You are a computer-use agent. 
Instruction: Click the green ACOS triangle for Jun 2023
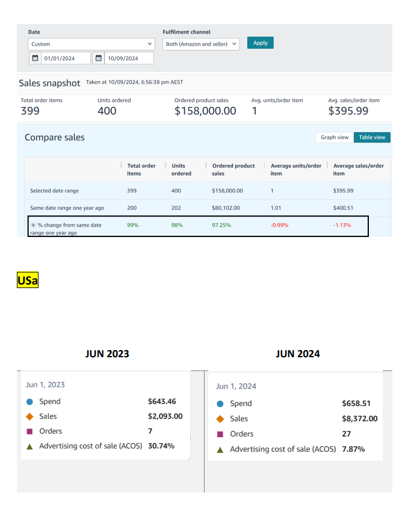point(29,446)
